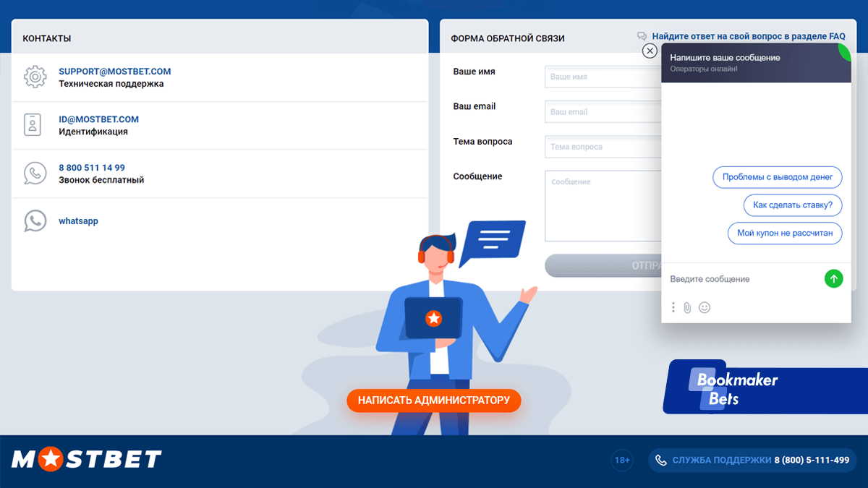Click the technical support gear icon
This screenshot has height=488, width=868.
[35, 77]
